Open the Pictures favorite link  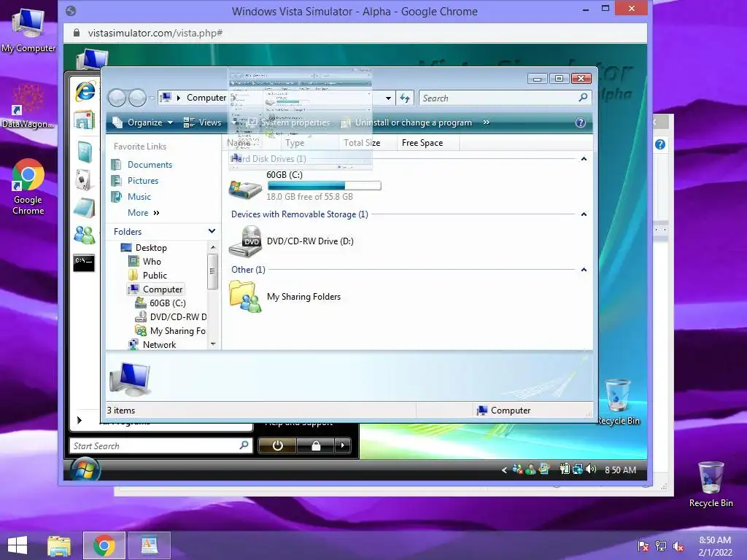(x=143, y=181)
